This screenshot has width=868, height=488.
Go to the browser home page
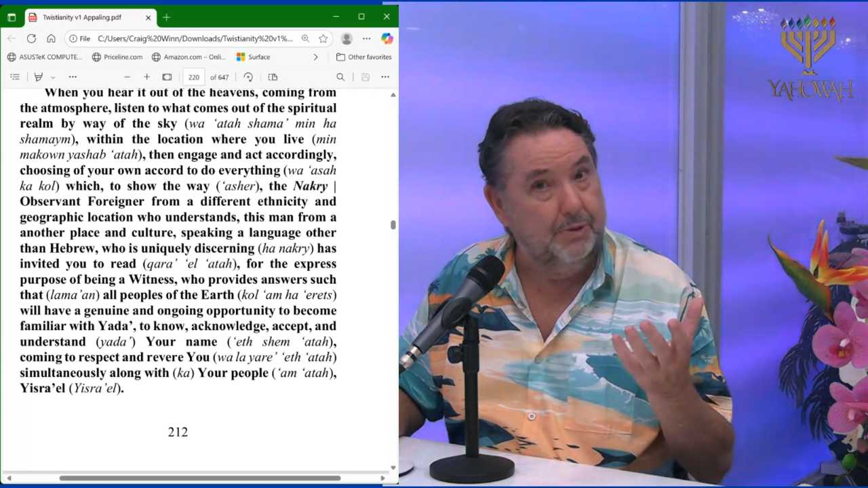click(x=51, y=39)
